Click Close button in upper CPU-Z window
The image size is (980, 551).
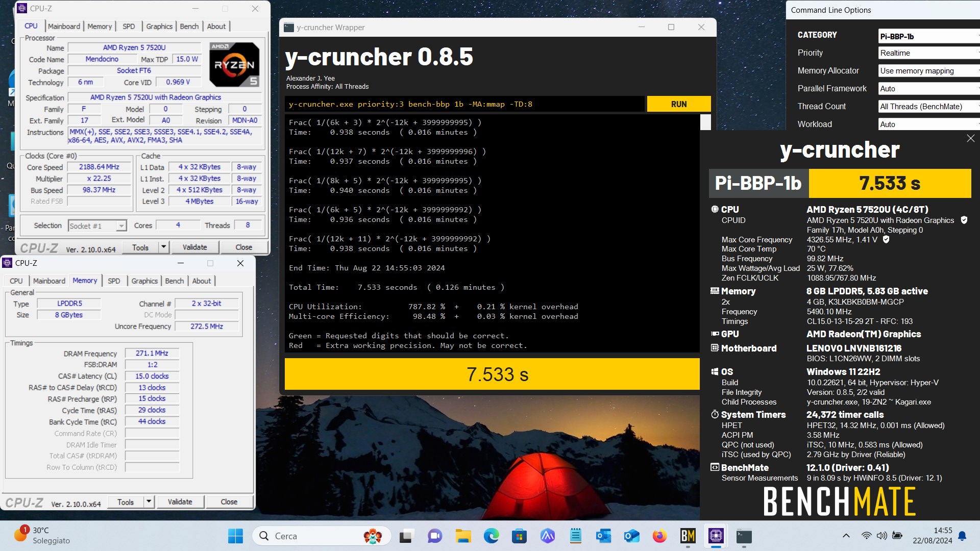pyautogui.click(x=243, y=247)
